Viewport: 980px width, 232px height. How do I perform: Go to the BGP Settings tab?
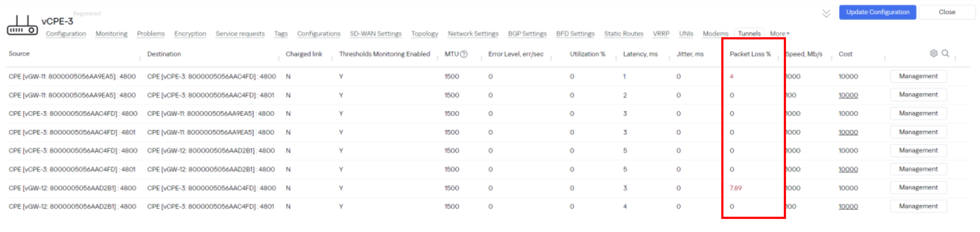point(527,33)
